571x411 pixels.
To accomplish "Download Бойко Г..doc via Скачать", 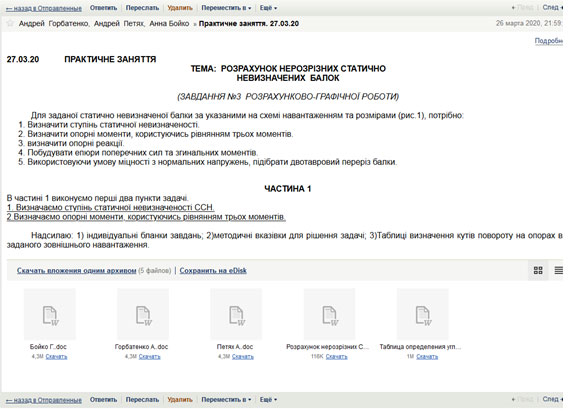I will [x=56, y=357].
